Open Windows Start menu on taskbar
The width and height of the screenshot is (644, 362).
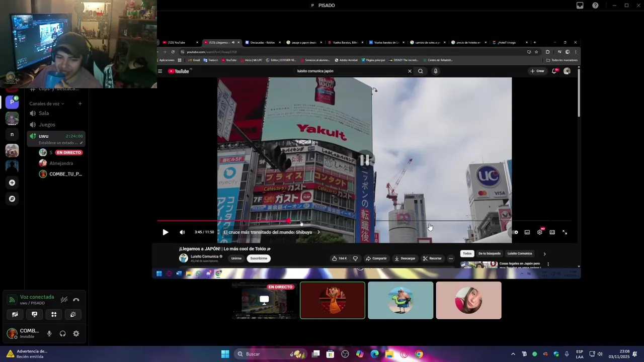tap(225, 354)
